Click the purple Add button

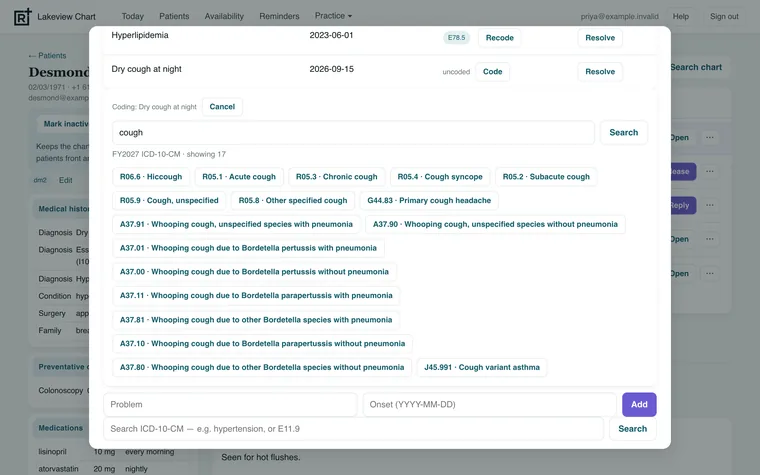pos(639,404)
